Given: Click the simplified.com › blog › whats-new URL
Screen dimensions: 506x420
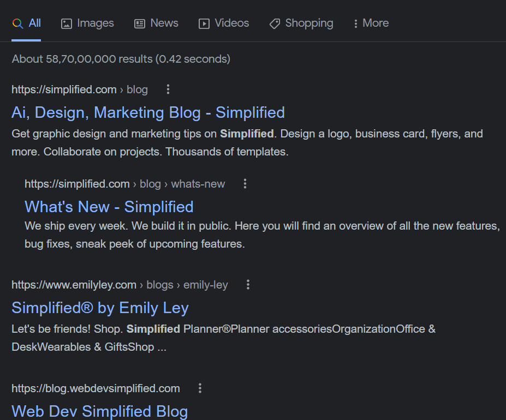Looking at the screenshot, I should coord(125,184).
